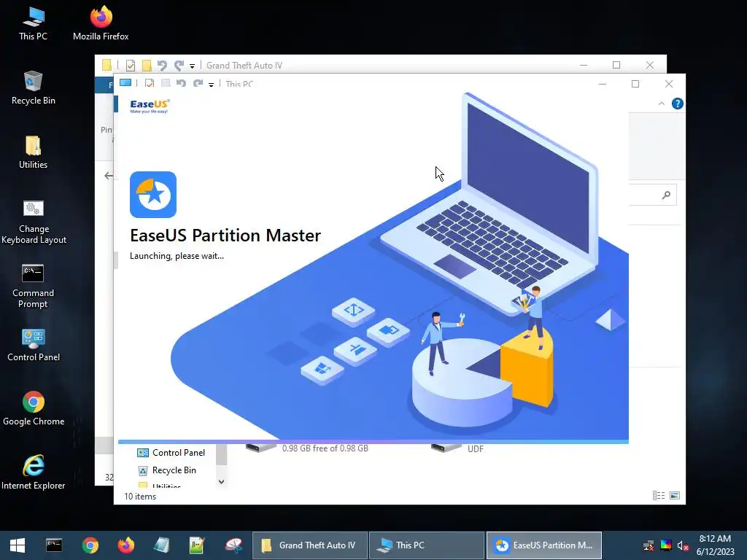Image resolution: width=747 pixels, height=560 pixels.
Task: Open Quick Access Toolbar dropdown in Grand Theft Auto IV window
Action: pyautogui.click(x=192, y=66)
